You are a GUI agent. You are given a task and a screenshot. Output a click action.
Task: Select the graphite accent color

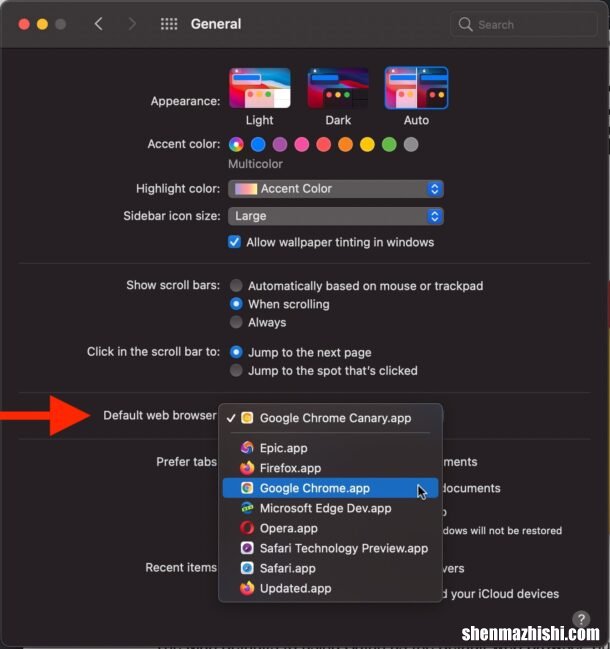tap(411, 144)
